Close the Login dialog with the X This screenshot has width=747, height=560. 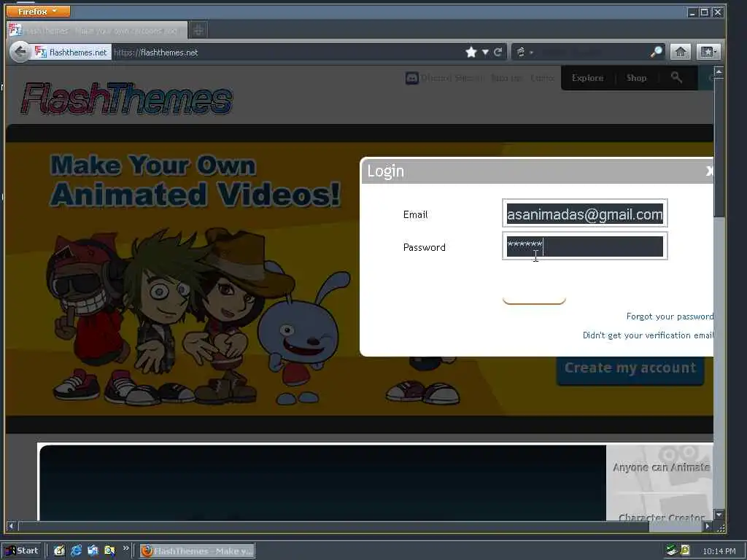pos(709,171)
